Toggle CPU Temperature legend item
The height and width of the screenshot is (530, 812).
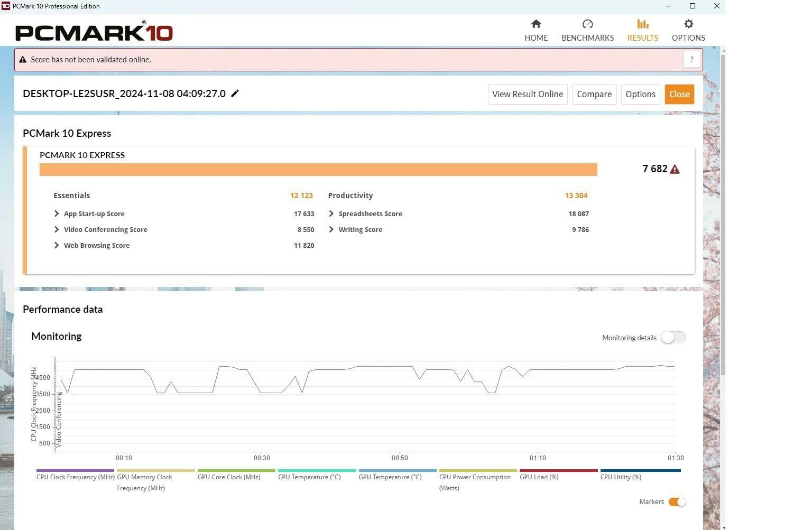[x=317, y=476]
